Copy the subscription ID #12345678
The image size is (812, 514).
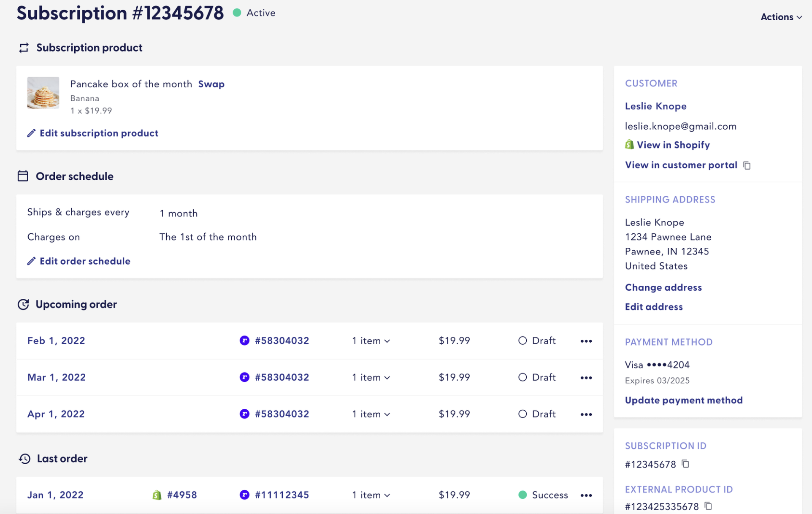coord(685,464)
